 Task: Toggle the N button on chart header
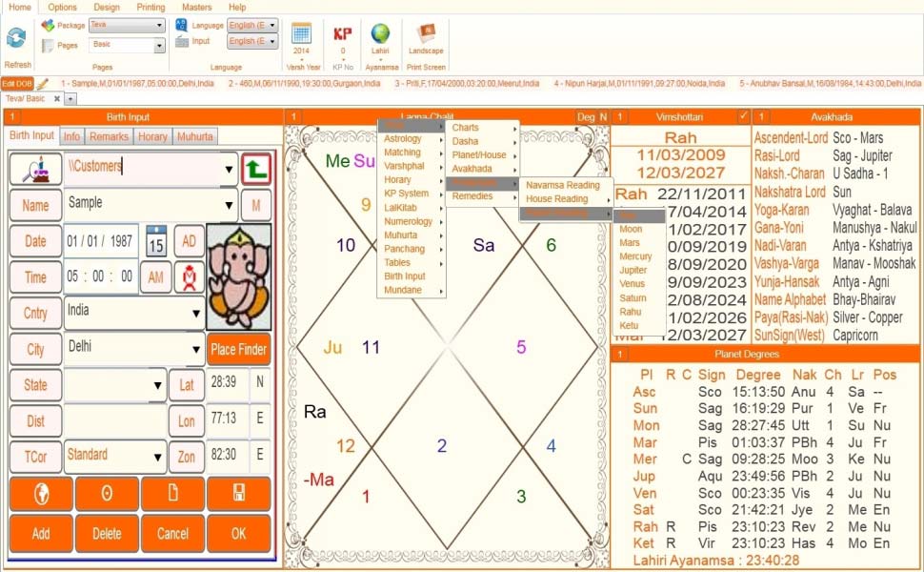tap(603, 116)
